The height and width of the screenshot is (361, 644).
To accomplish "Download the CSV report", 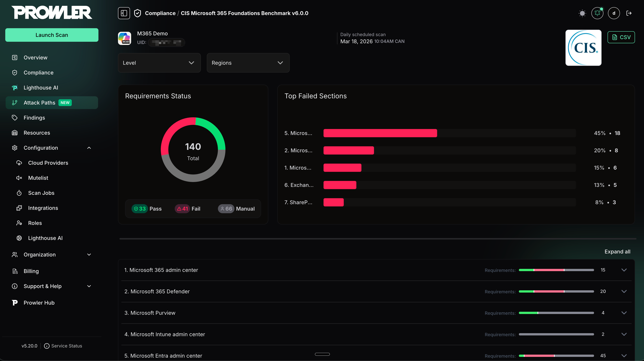I will 621,37.
